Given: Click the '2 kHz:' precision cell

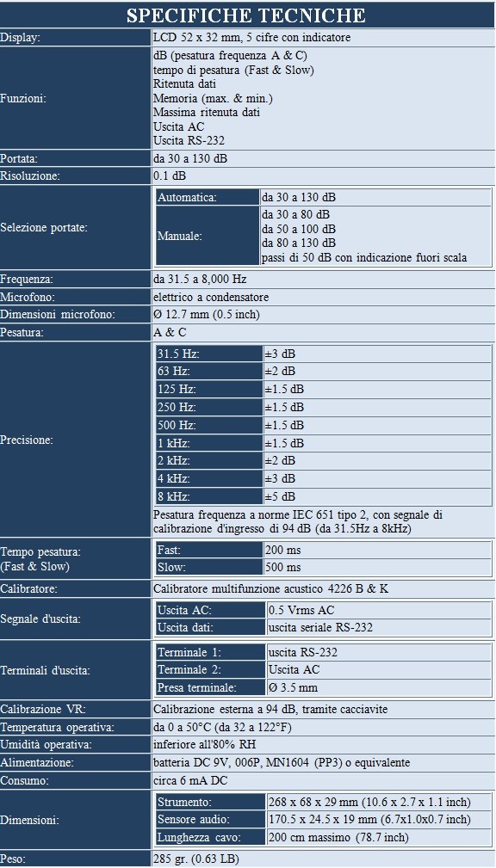Looking at the screenshot, I should [x=209, y=460].
